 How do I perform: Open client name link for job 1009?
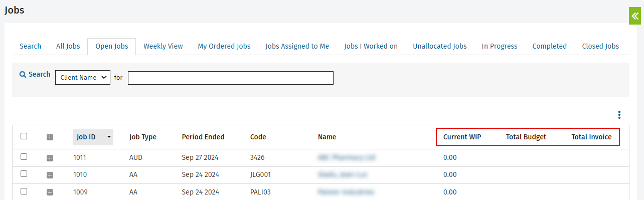(346, 192)
